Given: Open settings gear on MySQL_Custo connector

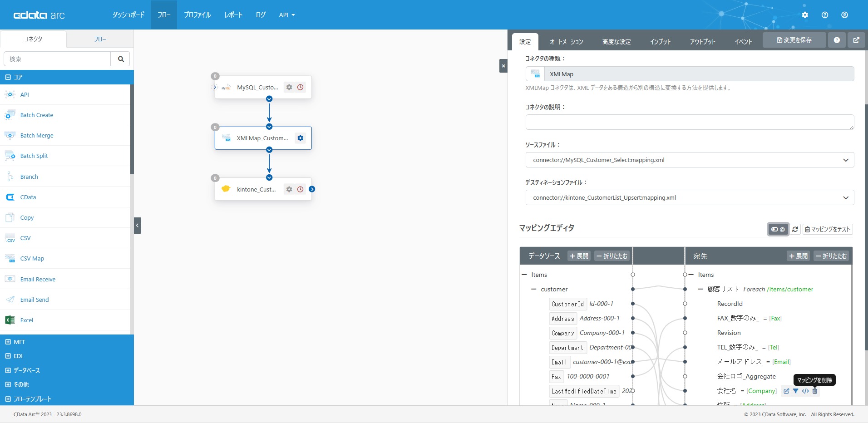Looking at the screenshot, I should click(x=289, y=87).
